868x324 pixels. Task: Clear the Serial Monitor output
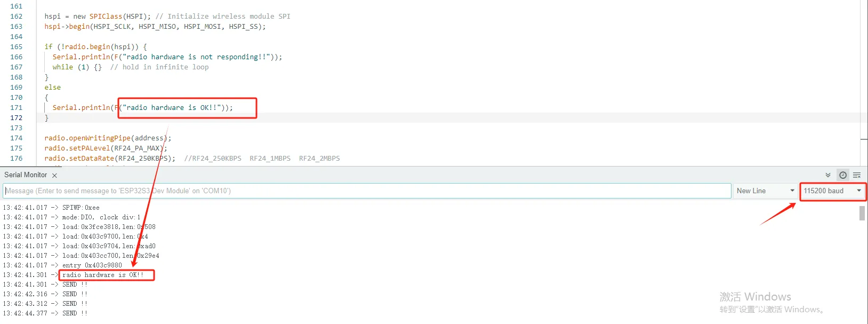(x=857, y=175)
